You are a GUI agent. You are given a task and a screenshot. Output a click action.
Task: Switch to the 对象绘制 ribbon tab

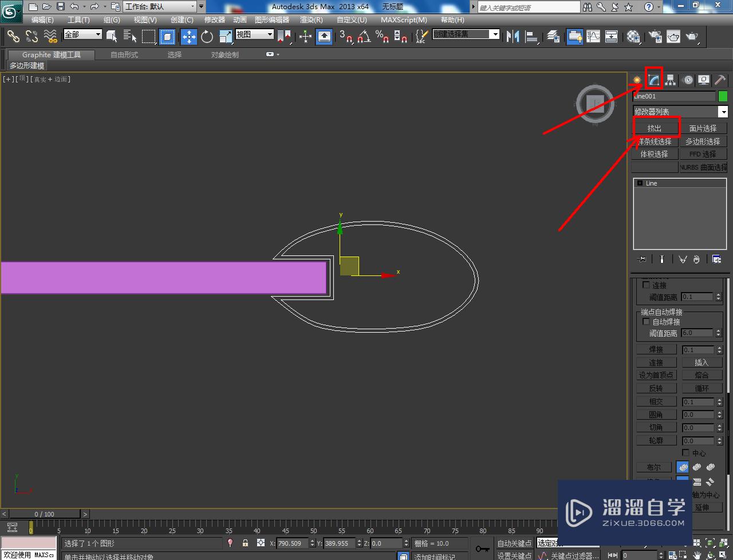224,54
